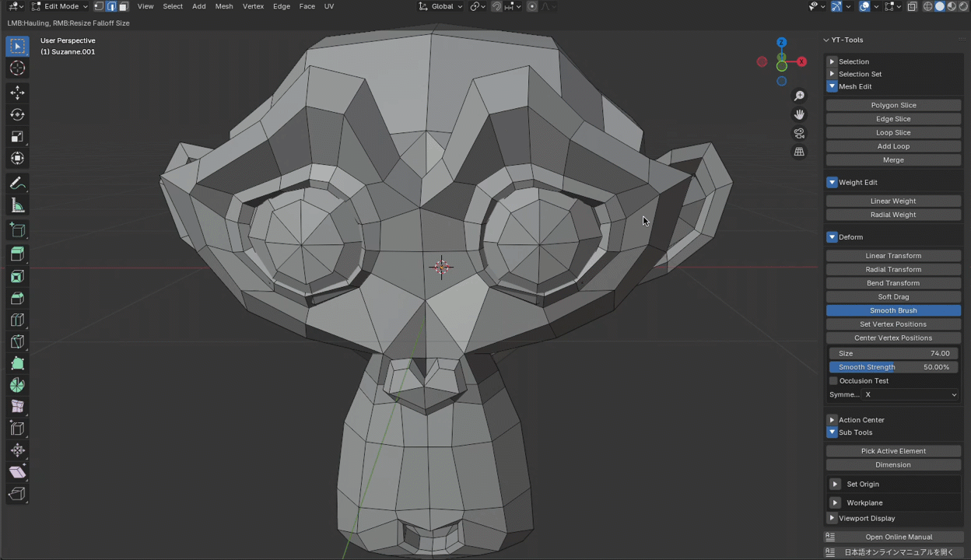The width and height of the screenshot is (971, 560).
Task: Switch perspective/orthographic with the grid icon
Action: tap(799, 152)
